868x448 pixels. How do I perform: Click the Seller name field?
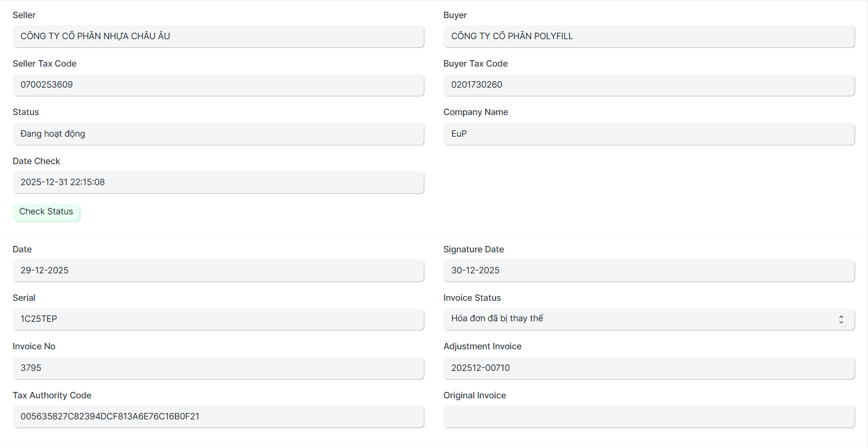218,36
